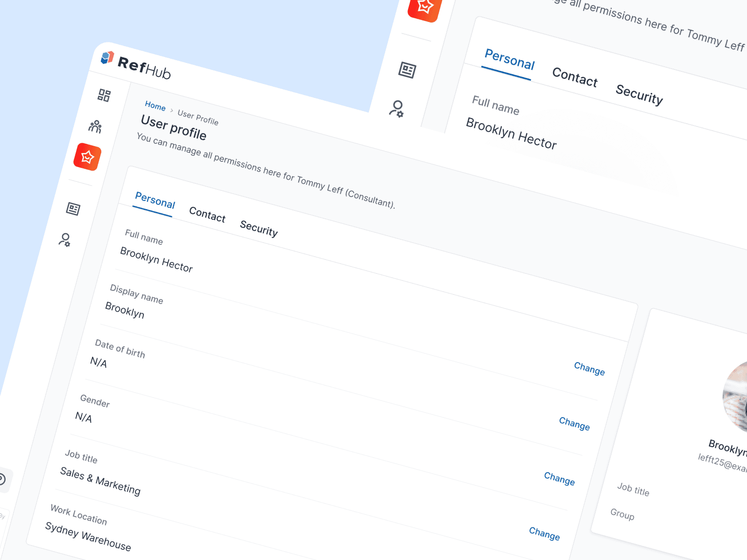Click the display name value Brooklyn

[x=125, y=310]
